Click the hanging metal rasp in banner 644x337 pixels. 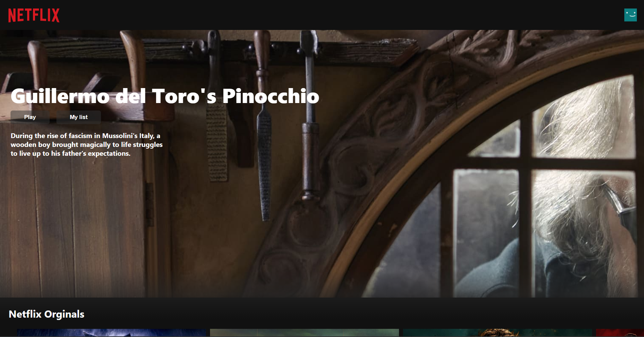click(x=264, y=163)
